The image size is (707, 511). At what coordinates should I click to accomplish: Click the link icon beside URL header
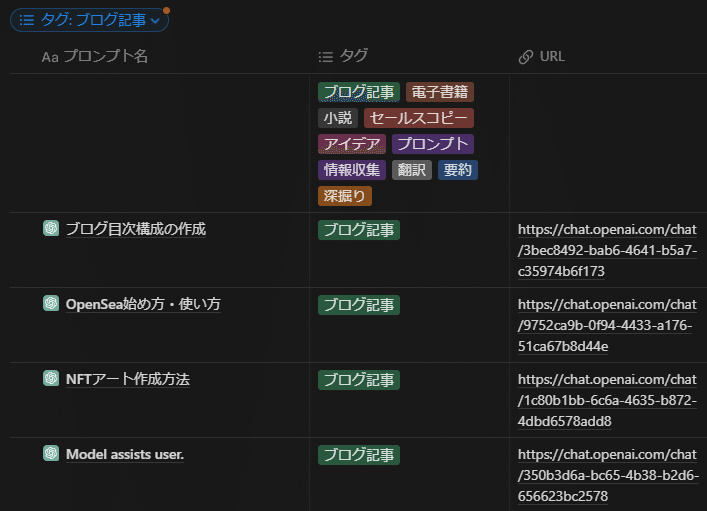[526, 57]
